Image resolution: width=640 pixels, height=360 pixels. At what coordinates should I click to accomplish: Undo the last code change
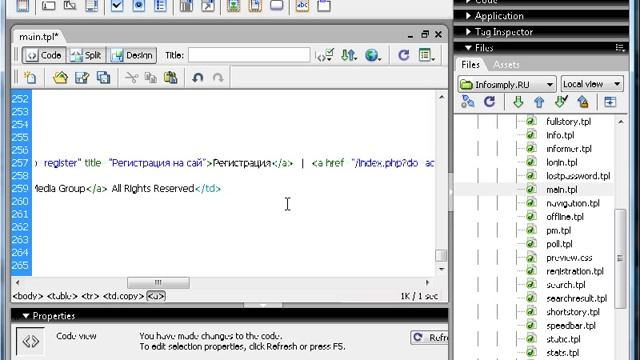[x=198, y=77]
